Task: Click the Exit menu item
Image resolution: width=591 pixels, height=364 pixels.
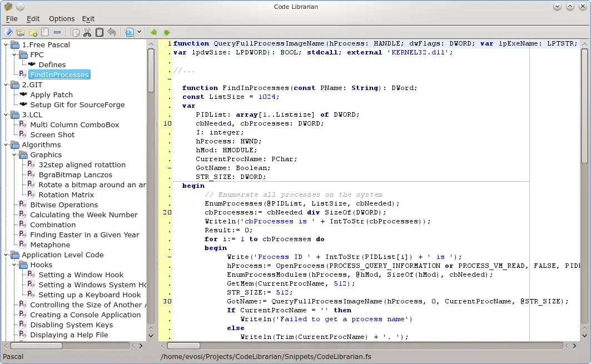Action: [x=88, y=18]
